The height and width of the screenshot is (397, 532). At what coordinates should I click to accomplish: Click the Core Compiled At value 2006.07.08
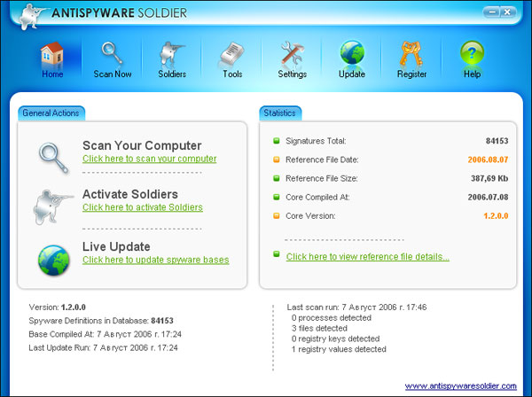click(488, 197)
